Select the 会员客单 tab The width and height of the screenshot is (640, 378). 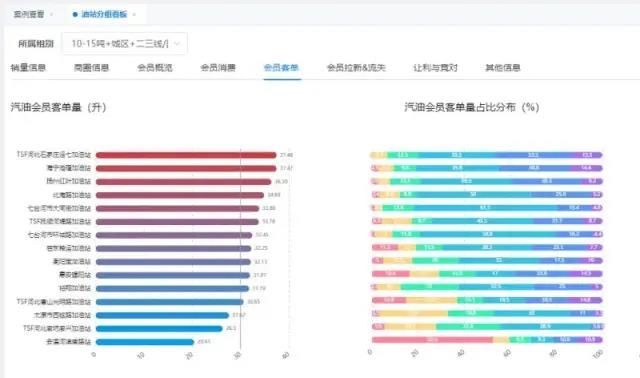281,68
